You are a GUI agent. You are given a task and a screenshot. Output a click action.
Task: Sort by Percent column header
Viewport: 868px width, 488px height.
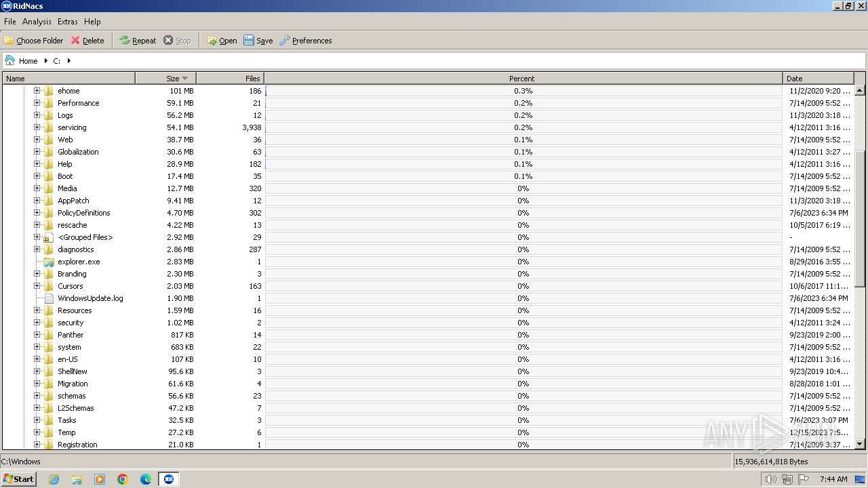[523, 79]
